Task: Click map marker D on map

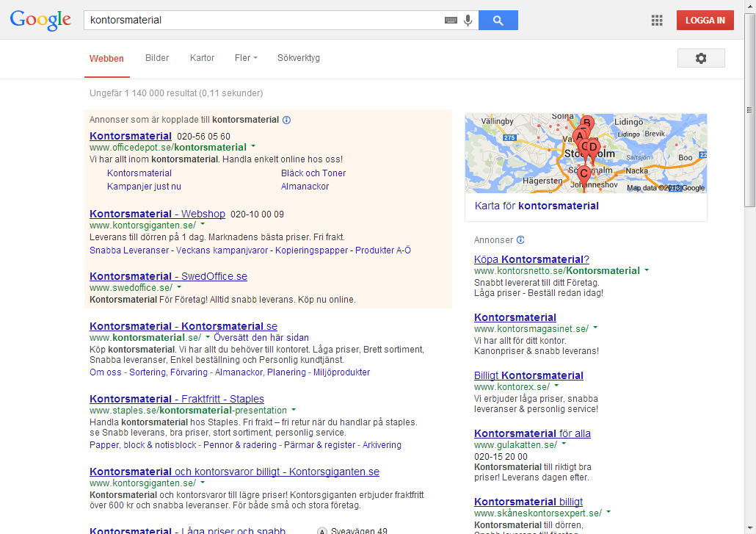Action: coord(593,148)
